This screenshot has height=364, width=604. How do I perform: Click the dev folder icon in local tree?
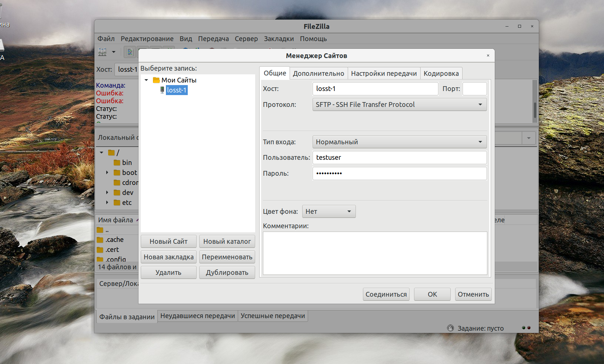117,192
